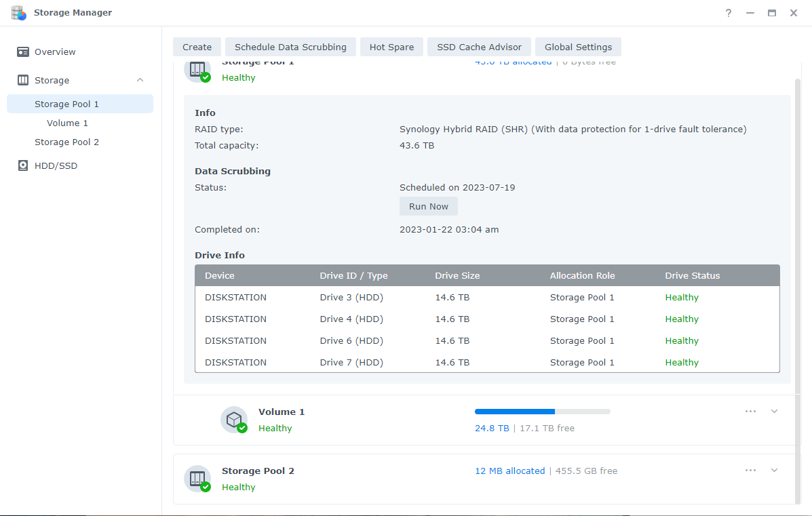Viewport: 812px width, 516px height.
Task: Click the 24.8 TB used link
Action: pos(492,429)
